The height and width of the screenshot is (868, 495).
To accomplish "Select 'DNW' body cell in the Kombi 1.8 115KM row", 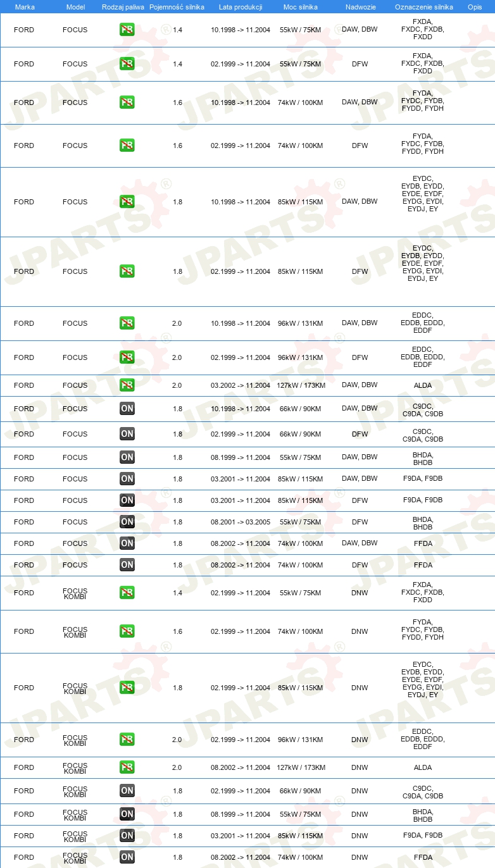I will pos(360,688).
